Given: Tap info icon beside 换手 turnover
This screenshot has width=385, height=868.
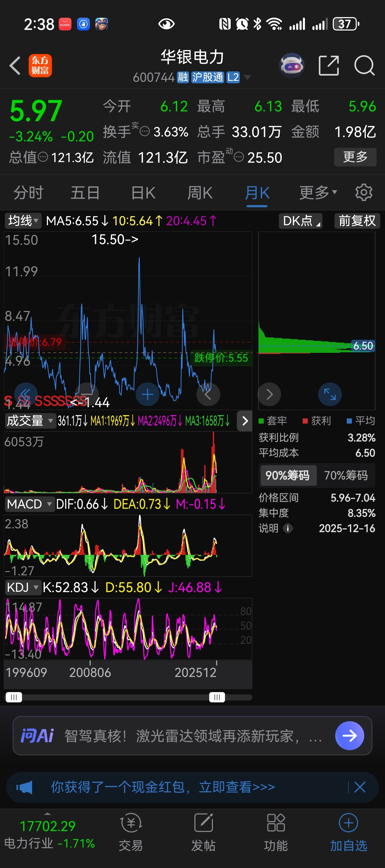Looking at the screenshot, I should pos(145,132).
